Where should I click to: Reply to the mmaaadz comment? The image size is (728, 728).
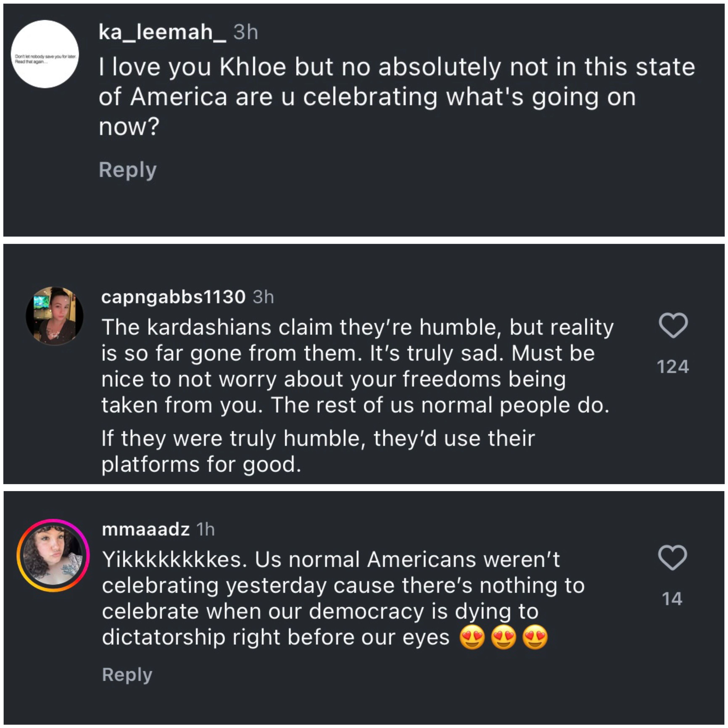[x=127, y=674]
